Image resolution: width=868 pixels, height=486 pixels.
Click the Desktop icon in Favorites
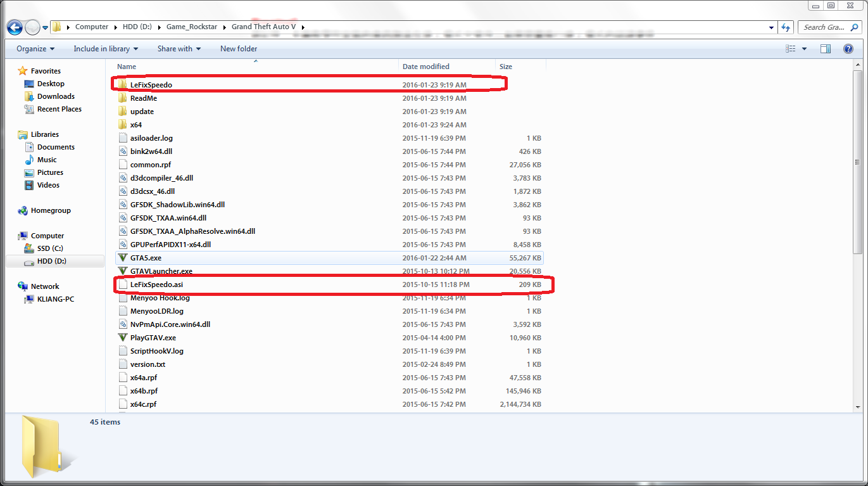[29, 84]
